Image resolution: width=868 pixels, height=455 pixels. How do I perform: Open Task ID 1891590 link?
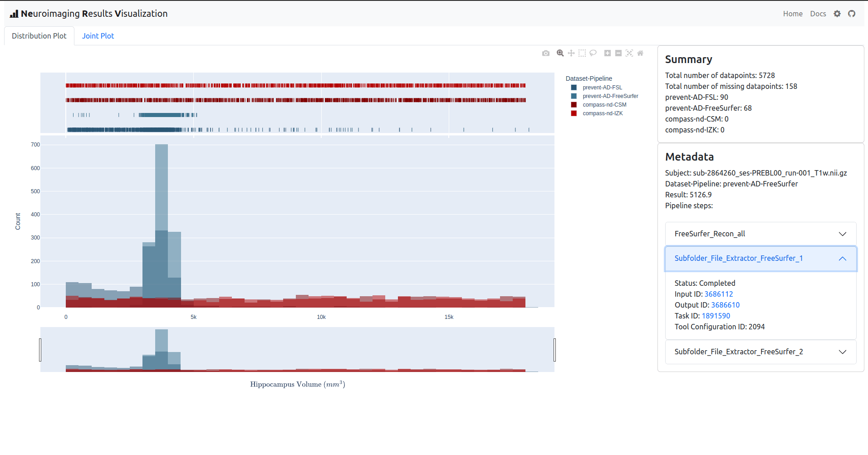tap(716, 316)
